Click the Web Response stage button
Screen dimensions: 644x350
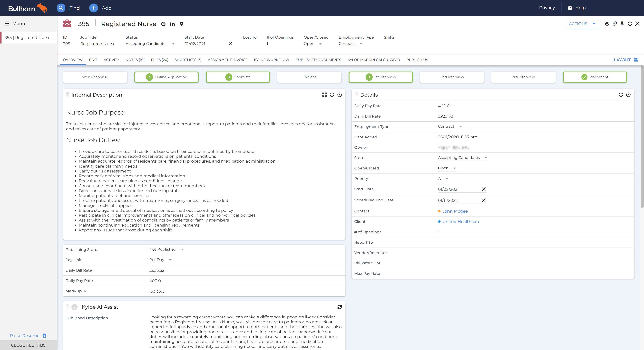click(95, 77)
